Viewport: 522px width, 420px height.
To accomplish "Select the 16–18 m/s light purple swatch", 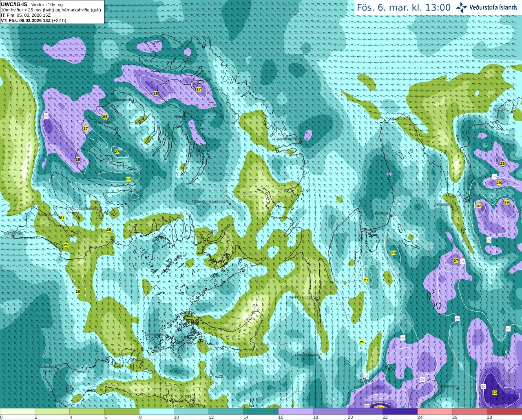I will [x=296, y=411].
